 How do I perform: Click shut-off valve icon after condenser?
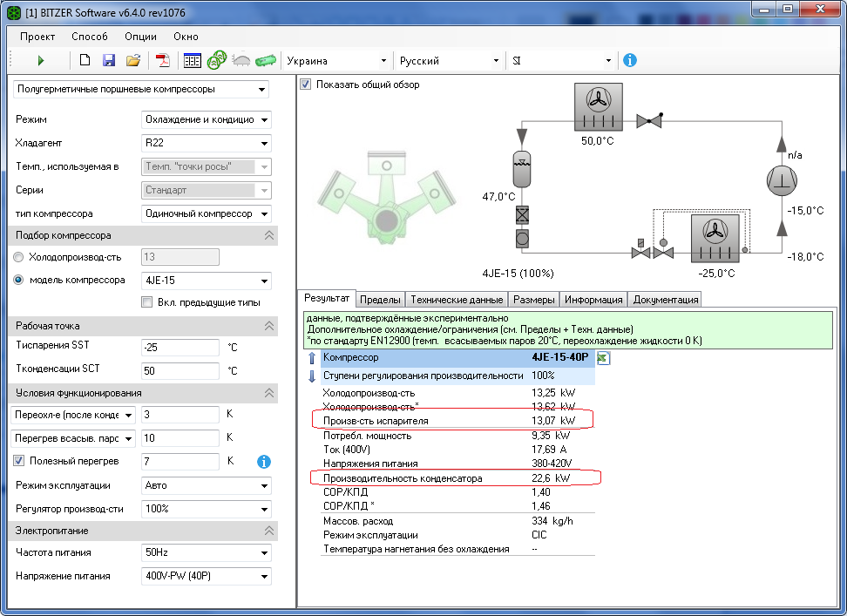click(x=649, y=120)
